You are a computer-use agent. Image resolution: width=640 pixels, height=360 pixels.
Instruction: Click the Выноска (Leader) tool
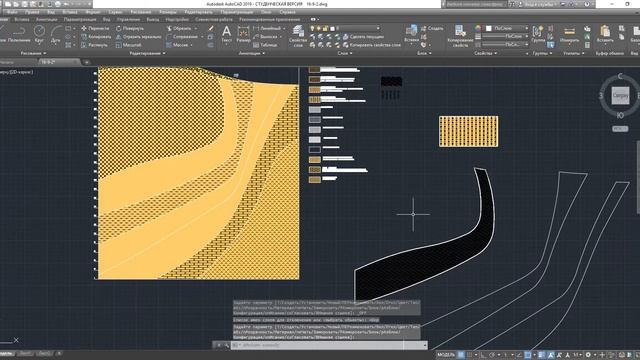pyautogui.click(x=266, y=37)
